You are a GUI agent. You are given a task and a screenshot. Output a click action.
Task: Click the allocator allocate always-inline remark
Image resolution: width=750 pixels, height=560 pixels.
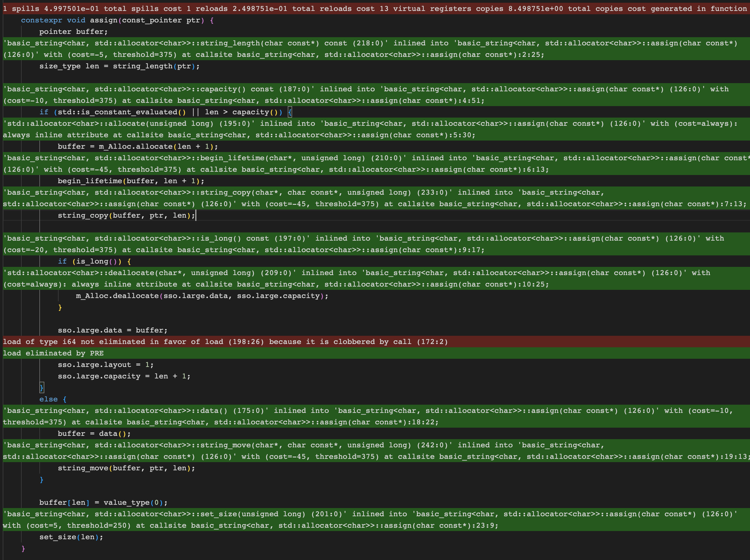(x=376, y=129)
